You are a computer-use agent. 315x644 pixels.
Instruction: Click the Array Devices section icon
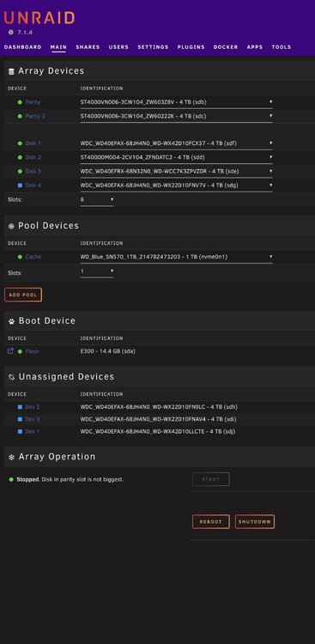(x=11, y=71)
